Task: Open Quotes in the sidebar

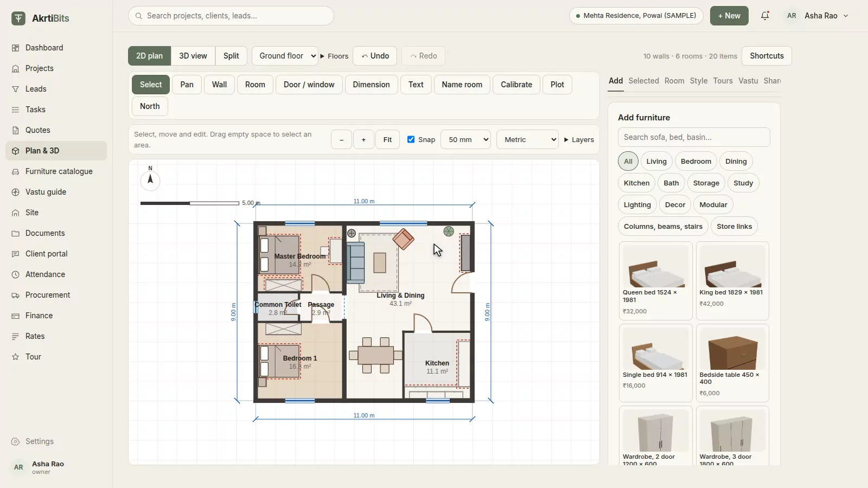Action: (x=56, y=130)
